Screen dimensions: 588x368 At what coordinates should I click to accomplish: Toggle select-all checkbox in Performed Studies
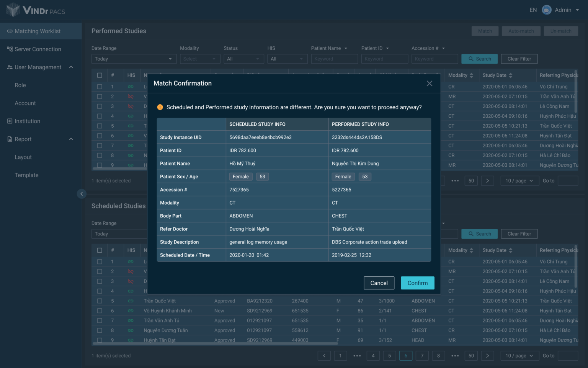point(100,76)
